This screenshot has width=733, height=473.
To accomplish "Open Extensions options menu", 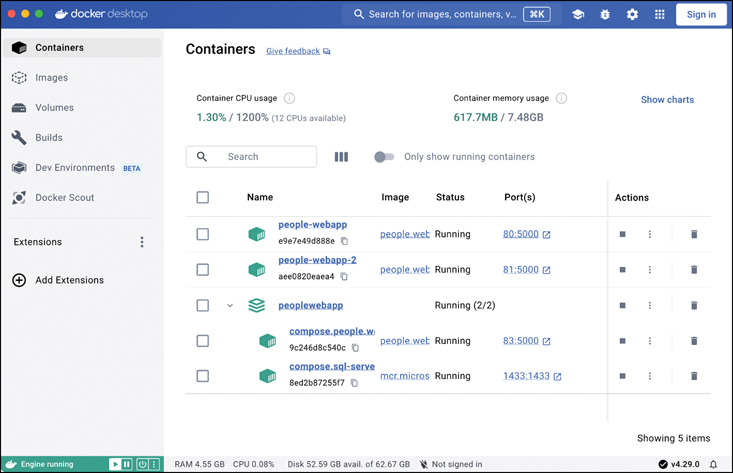I will [x=142, y=242].
